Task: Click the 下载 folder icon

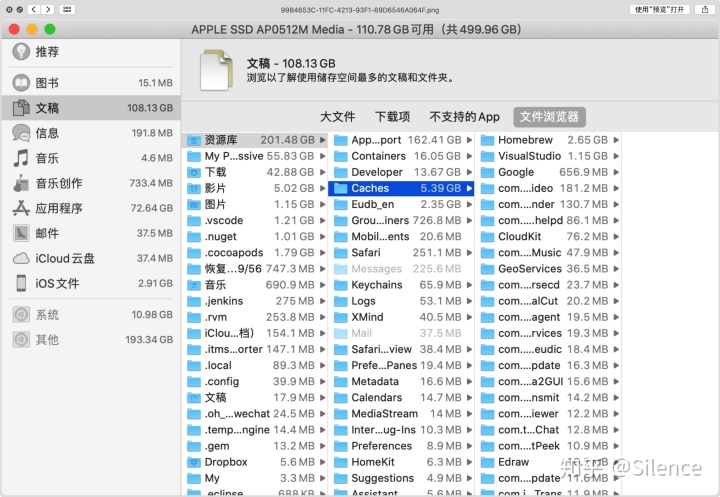Action: (x=194, y=172)
